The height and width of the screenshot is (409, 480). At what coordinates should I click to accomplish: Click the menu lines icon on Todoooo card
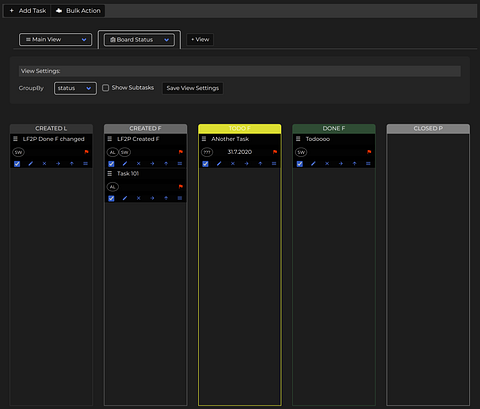[x=368, y=164]
